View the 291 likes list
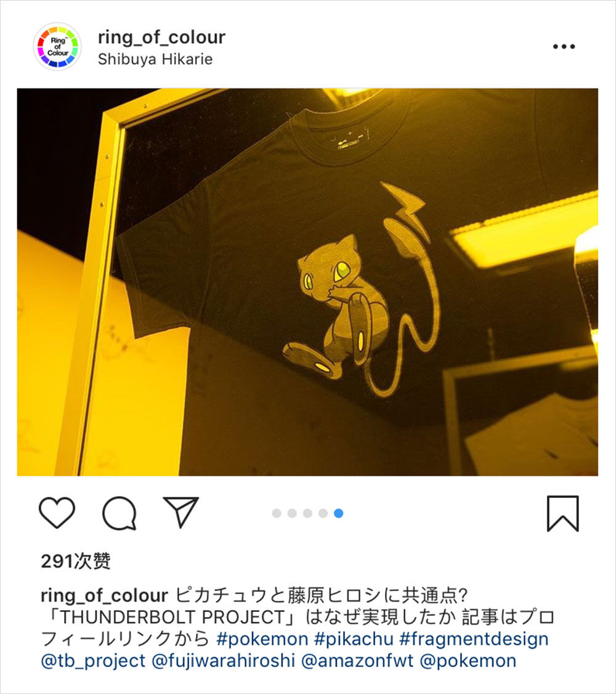This screenshot has width=616, height=694. click(76, 561)
